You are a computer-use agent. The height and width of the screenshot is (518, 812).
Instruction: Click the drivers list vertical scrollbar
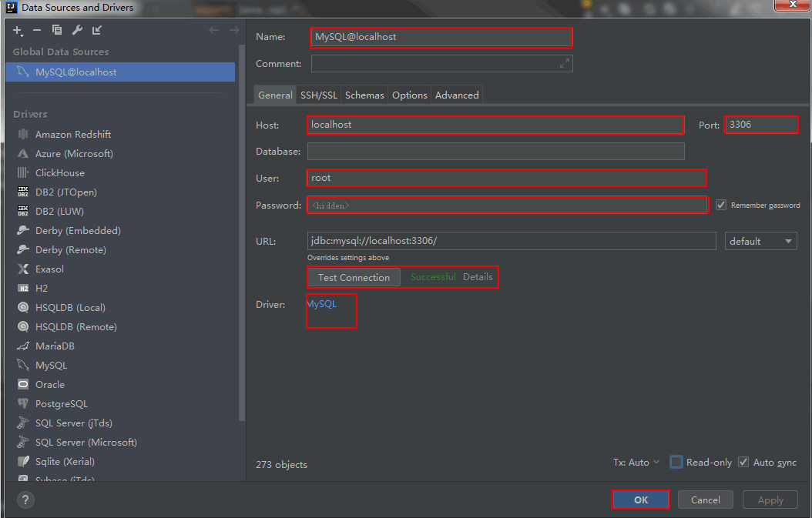click(241, 233)
